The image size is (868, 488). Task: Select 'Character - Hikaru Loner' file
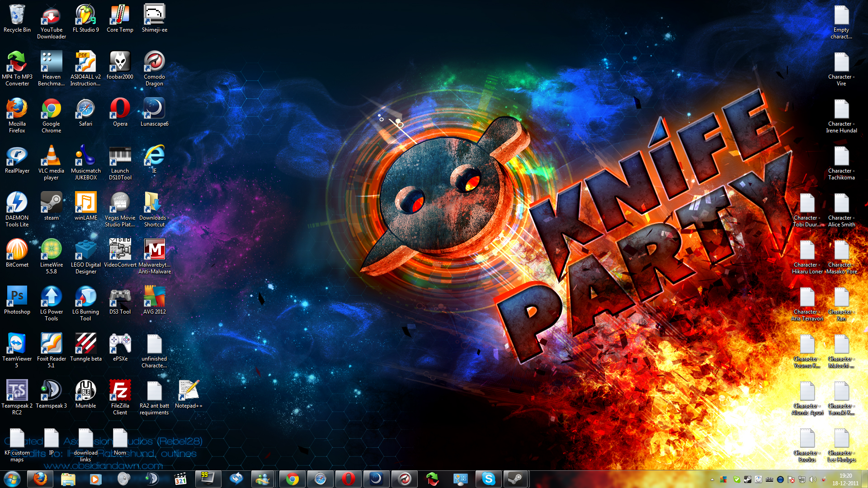(807, 257)
